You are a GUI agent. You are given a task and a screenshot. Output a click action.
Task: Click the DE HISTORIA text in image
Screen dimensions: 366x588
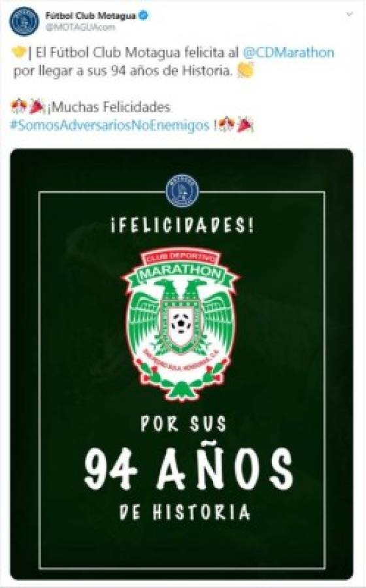click(184, 512)
